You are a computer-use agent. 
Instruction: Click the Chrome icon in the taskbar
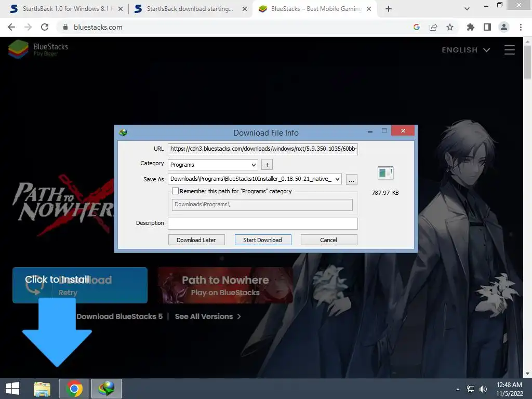(74, 389)
